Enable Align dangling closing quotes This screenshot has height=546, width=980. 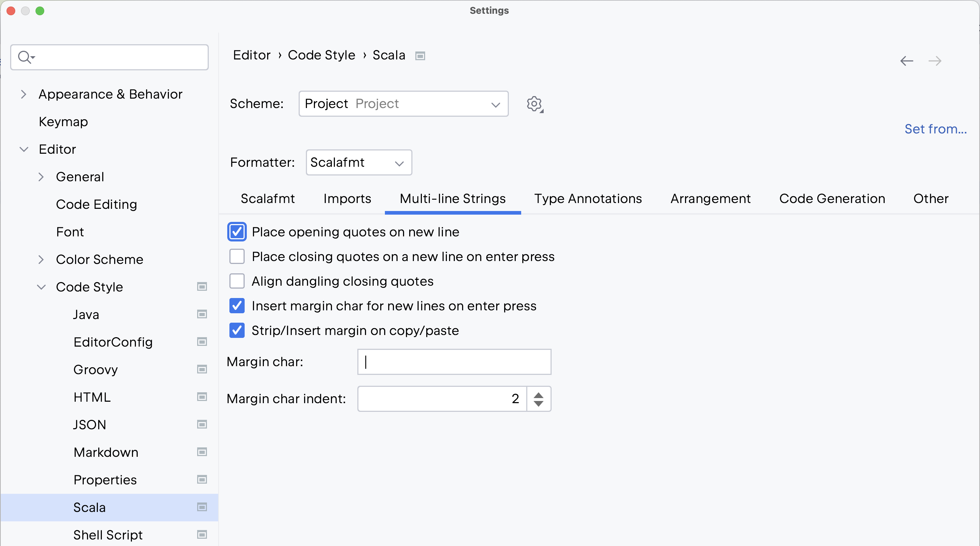(x=237, y=281)
